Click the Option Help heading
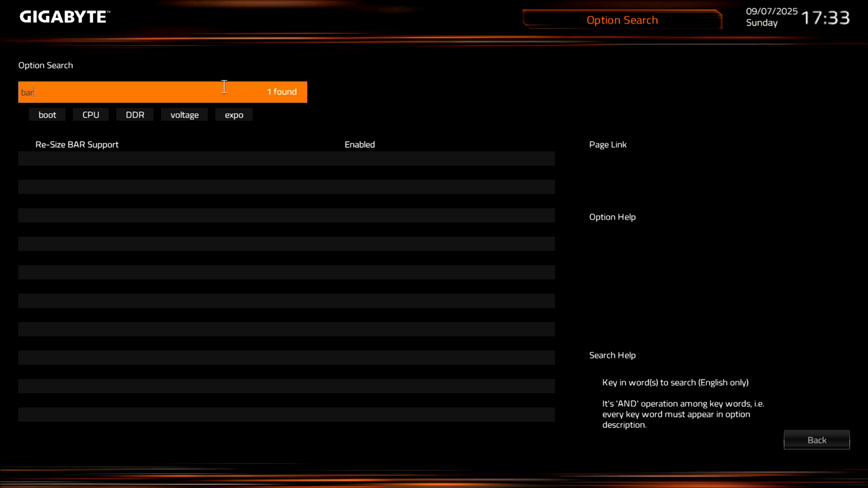The width and height of the screenshot is (868, 488). [x=612, y=217]
